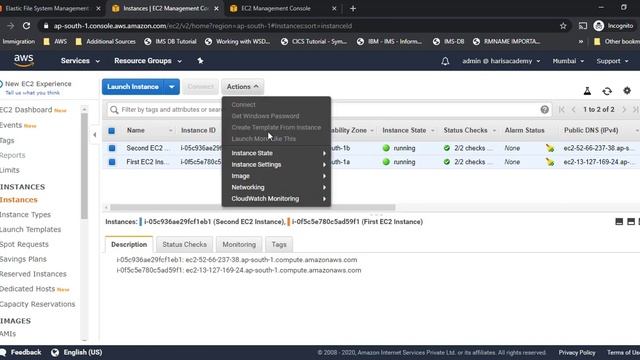
Task: Switch to Monitoring tab
Action: (239, 244)
